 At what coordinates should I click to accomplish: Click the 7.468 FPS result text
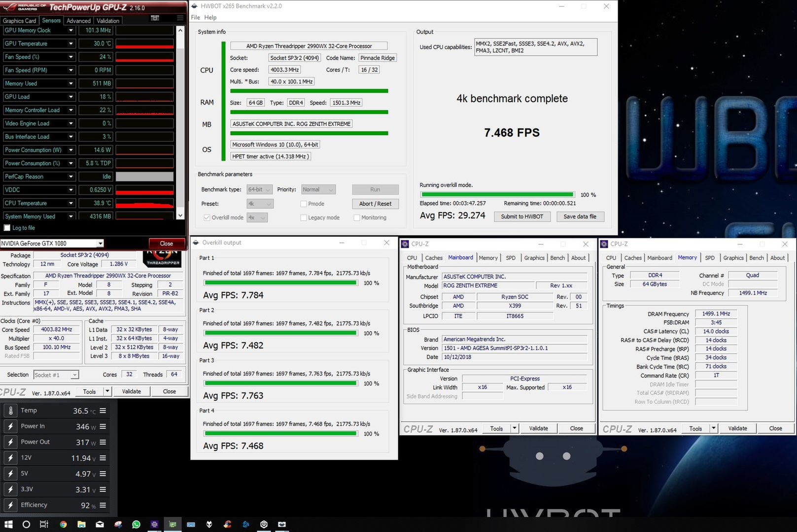512,133
